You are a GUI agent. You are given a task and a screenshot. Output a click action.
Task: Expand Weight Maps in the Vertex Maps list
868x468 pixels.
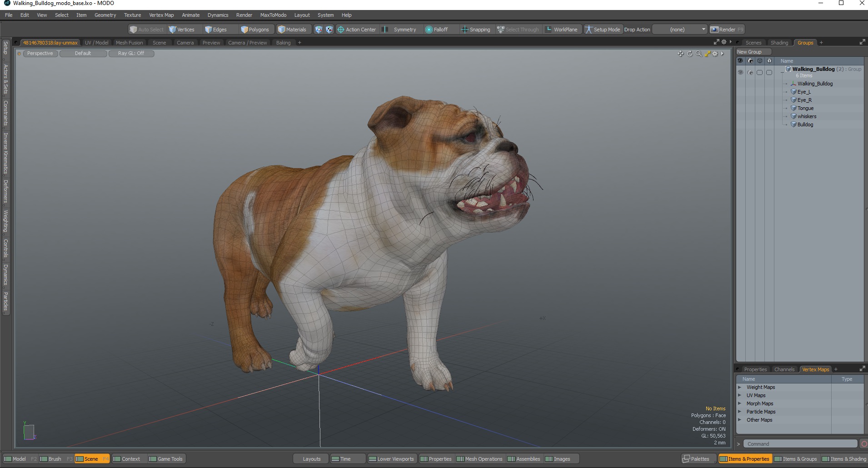[x=739, y=387]
